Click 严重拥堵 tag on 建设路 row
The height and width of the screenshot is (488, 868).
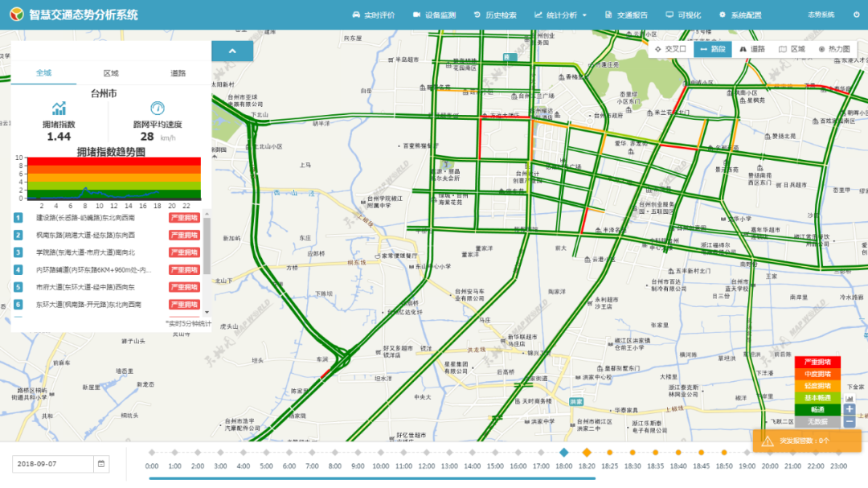click(184, 218)
